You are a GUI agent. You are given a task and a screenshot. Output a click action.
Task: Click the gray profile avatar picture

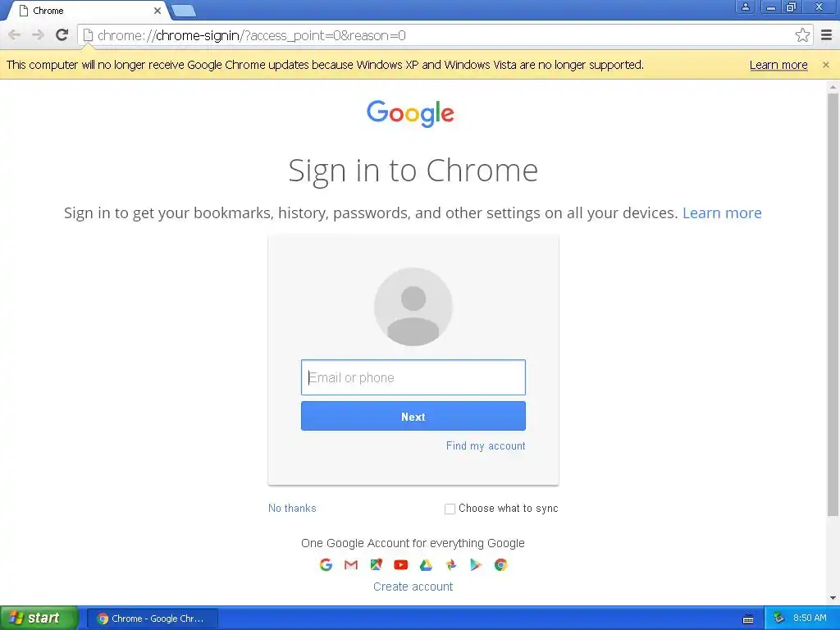(x=413, y=307)
